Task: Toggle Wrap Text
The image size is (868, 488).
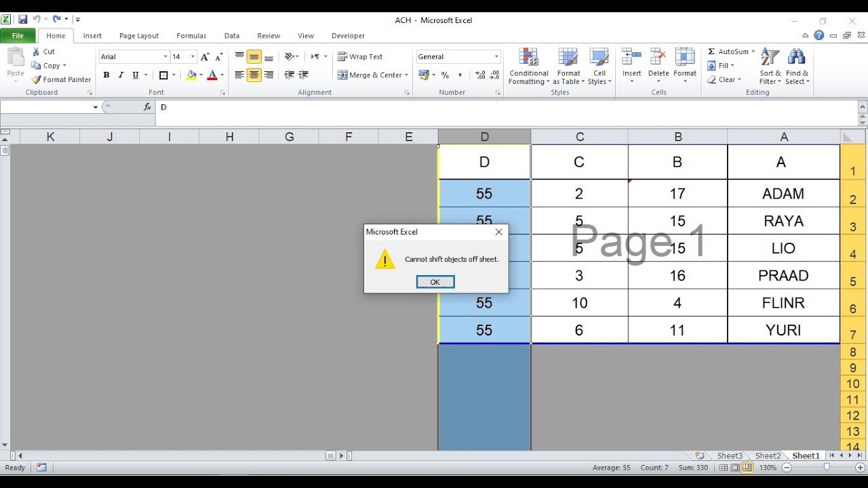Action: pos(360,57)
